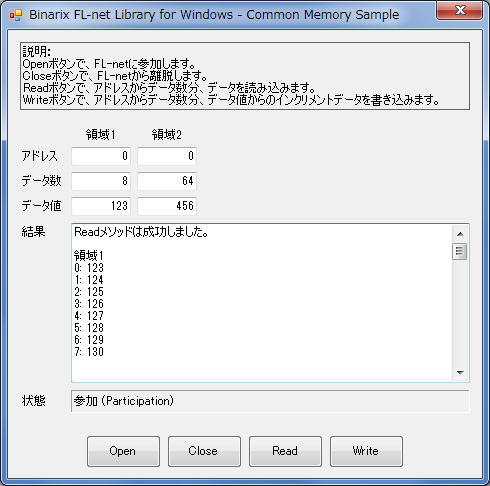Screen dimensions: 490x486
Task: Click the 状態 field showing 参加 (Participation)
Action: click(270, 401)
